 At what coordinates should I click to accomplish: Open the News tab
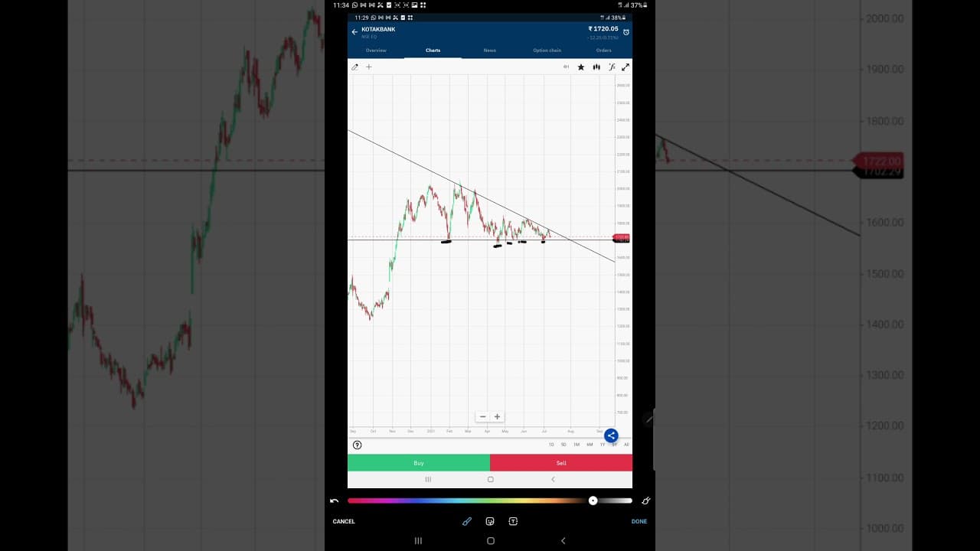(490, 51)
